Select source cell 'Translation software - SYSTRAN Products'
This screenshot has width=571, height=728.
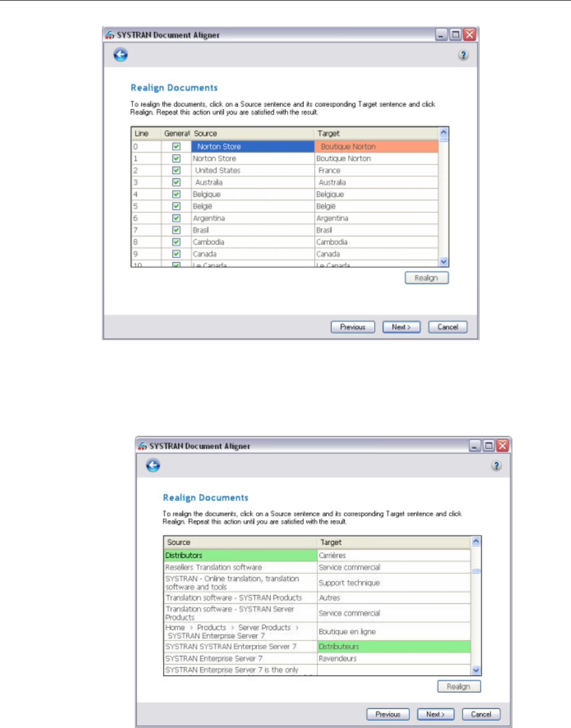pyautogui.click(x=241, y=598)
